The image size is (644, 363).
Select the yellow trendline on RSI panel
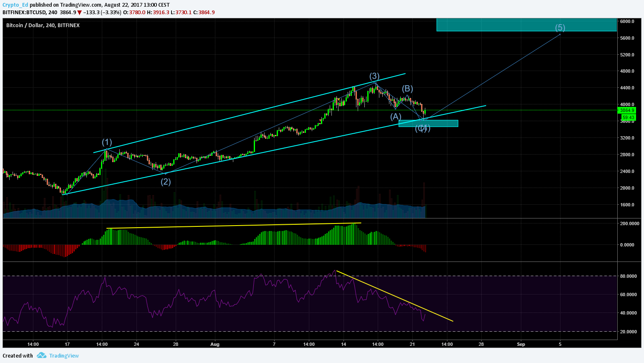click(395, 296)
